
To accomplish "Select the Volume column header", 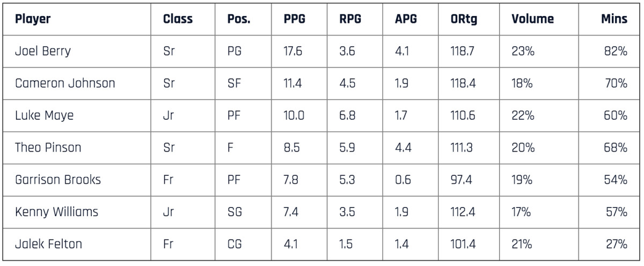I will (532, 19).
